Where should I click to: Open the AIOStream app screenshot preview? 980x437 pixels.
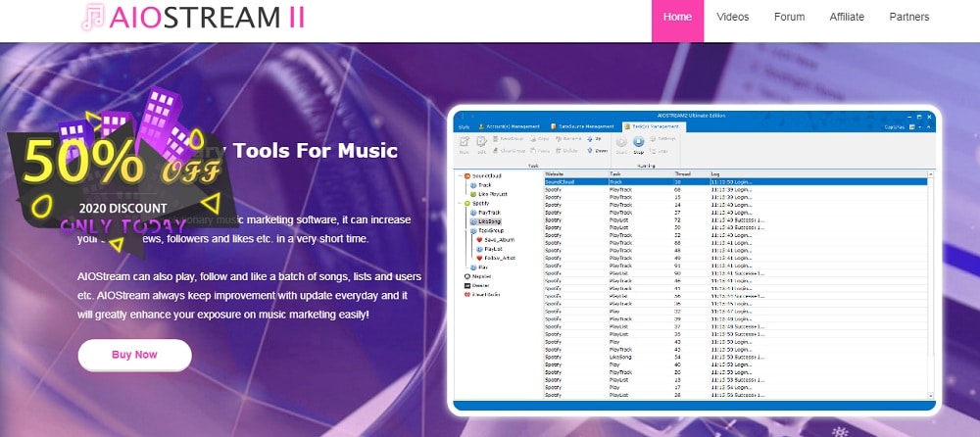point(695,260)
